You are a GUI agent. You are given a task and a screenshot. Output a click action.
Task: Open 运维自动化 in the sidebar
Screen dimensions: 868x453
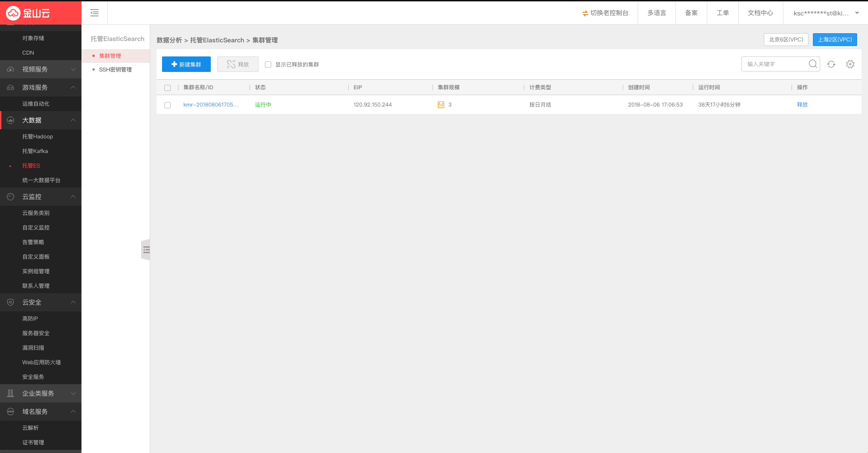36,104
